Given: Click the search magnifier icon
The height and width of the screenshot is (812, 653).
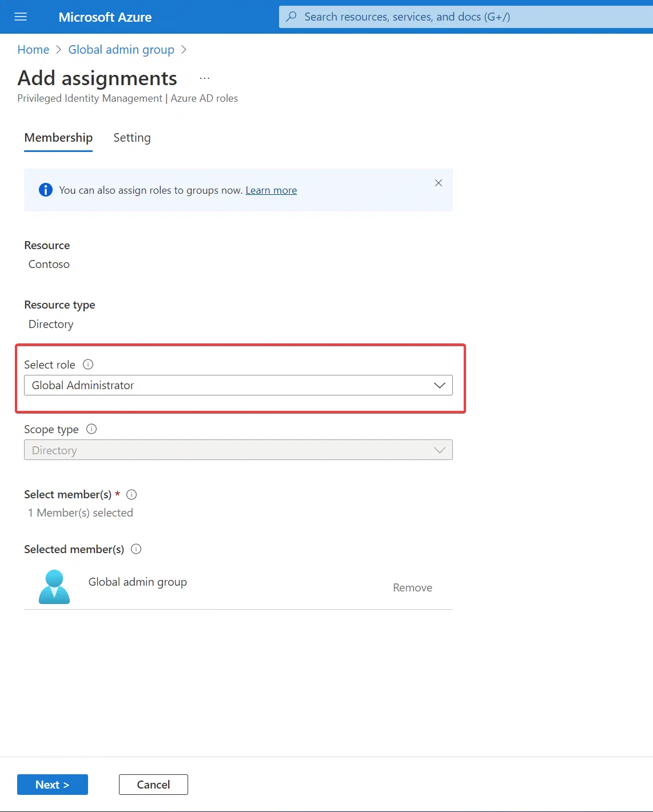Looking at the screenshot, I should point(292,17).
